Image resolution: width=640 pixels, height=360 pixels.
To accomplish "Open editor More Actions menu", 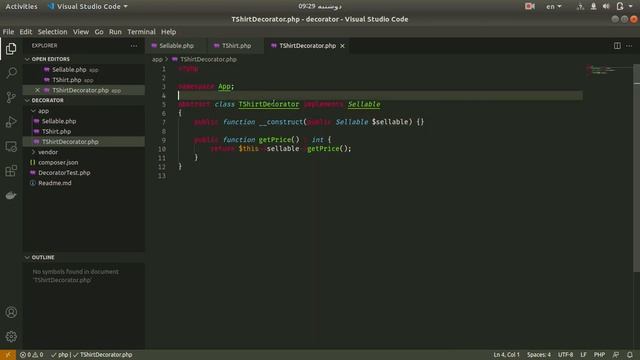I will tap(629, 46).
